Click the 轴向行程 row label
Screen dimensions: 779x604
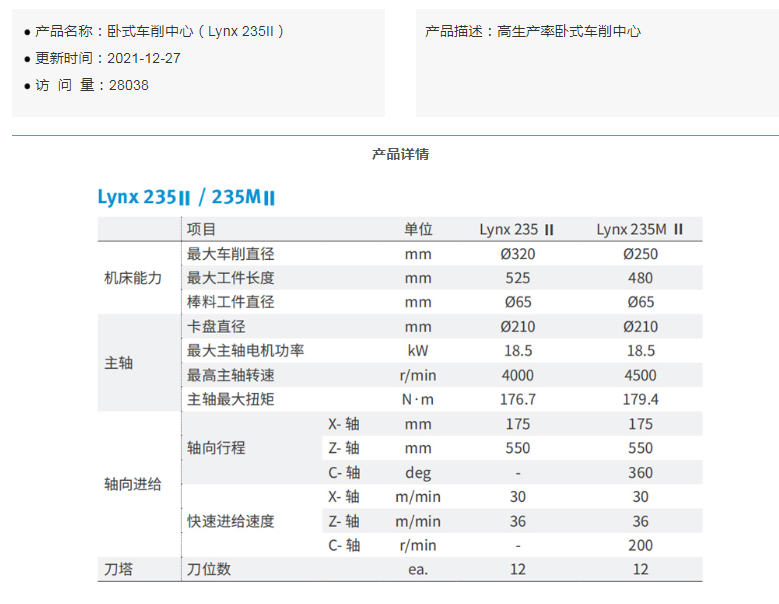(x=216, y=448)
